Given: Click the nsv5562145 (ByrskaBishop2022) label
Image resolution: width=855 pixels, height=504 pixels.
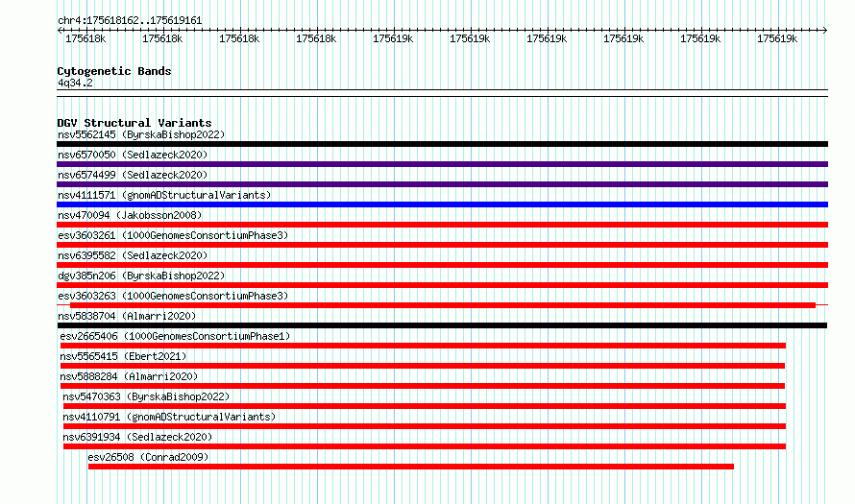Looking at the screenshot, I should [x=141, y=134].
